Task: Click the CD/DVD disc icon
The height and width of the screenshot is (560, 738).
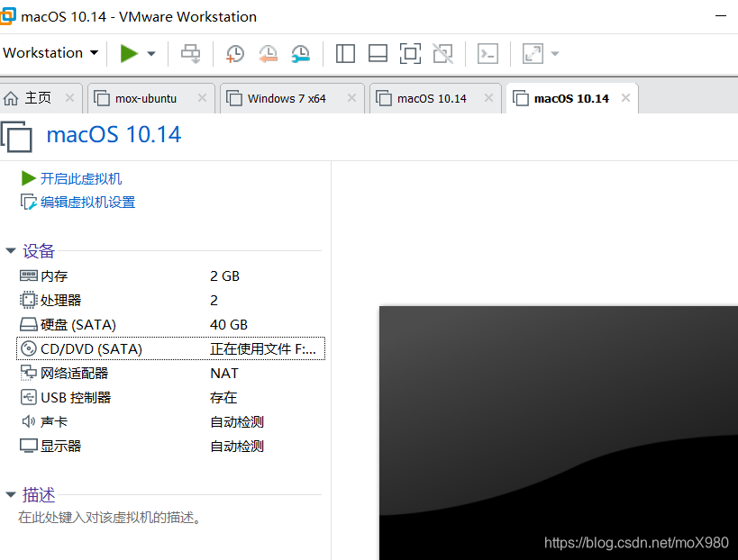Action: (x=28, y=349)
